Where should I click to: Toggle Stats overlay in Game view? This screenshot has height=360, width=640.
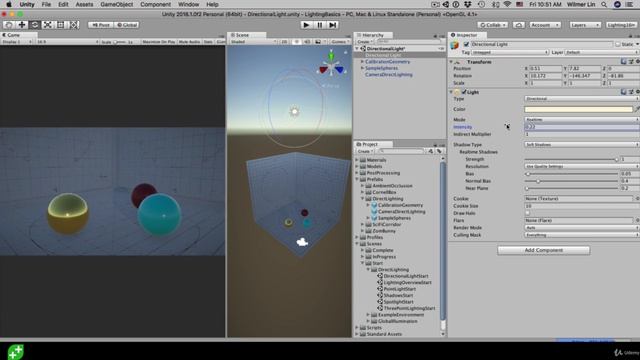[208, 42]
